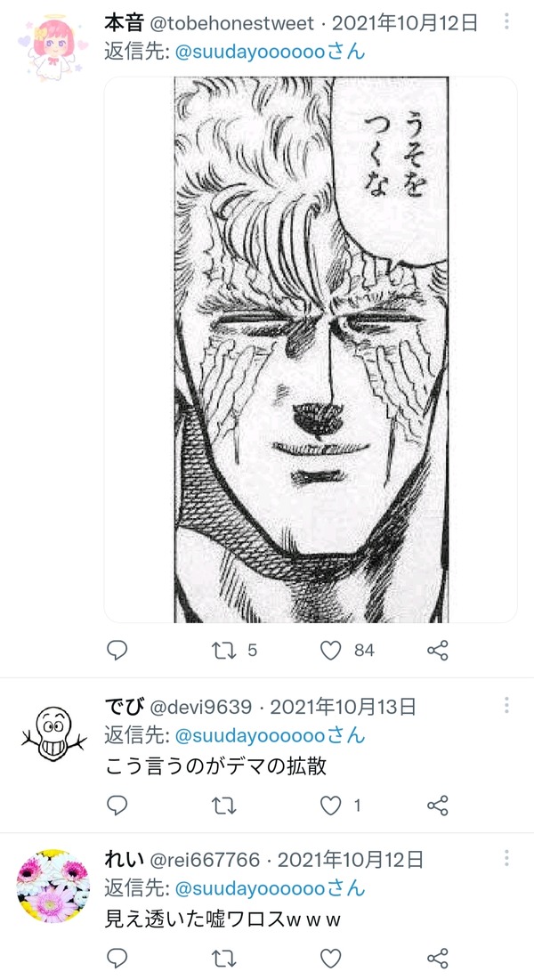Like でび's tweet with 1 like
This screenshot has width=534, height=980.
click(331, 806)
